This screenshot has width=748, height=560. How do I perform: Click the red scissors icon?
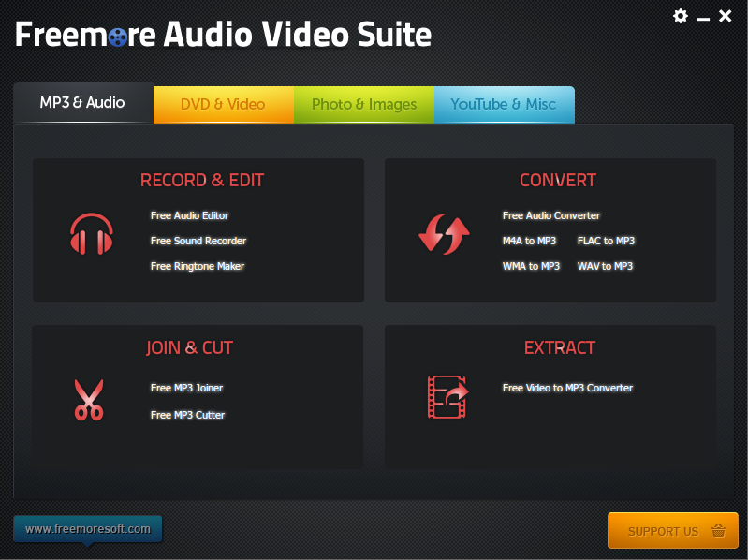point(89,400)
